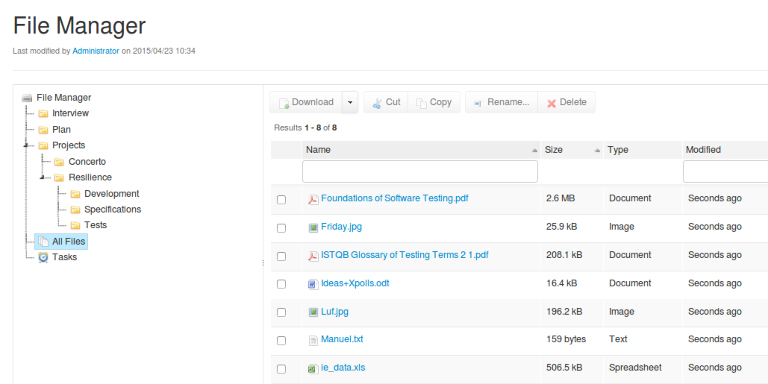768x384 pixels.
Task: Check the Manuel.txt checkbox
Action: (282, 340)
